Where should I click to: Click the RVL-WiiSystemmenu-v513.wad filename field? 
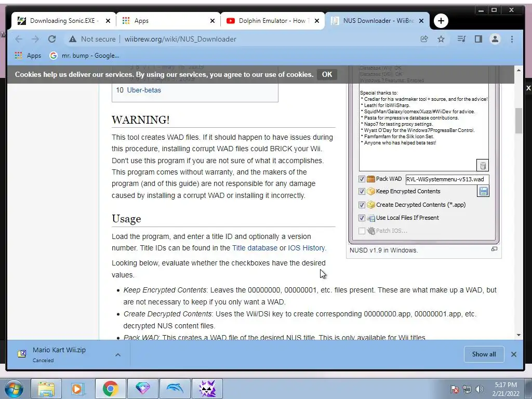coord(447,179)
